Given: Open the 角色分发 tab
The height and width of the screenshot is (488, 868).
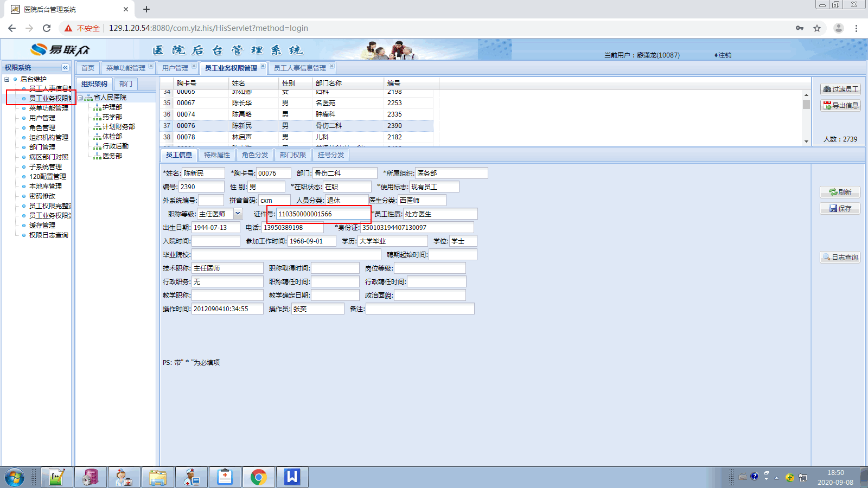Looking at the screenshot, I should (x=255, y=155).
